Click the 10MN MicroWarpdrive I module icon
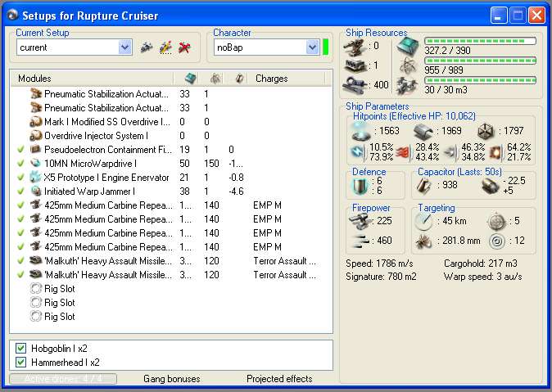Screen dimensions: 552x392 [36, 164]
